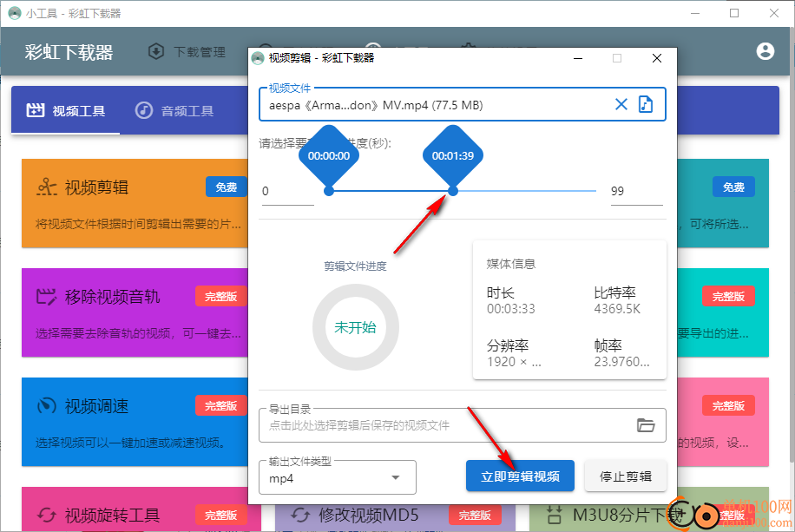Open the video file picker icon
This screenshot has height=532, width=795.
click(646, 104)
